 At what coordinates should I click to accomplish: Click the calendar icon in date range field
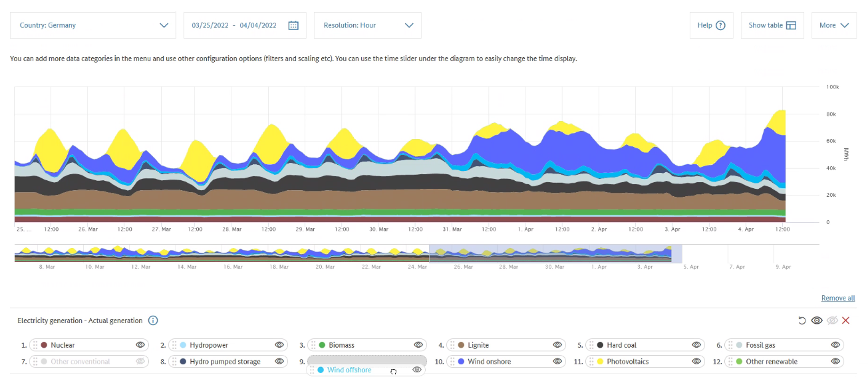click(293, 25)
